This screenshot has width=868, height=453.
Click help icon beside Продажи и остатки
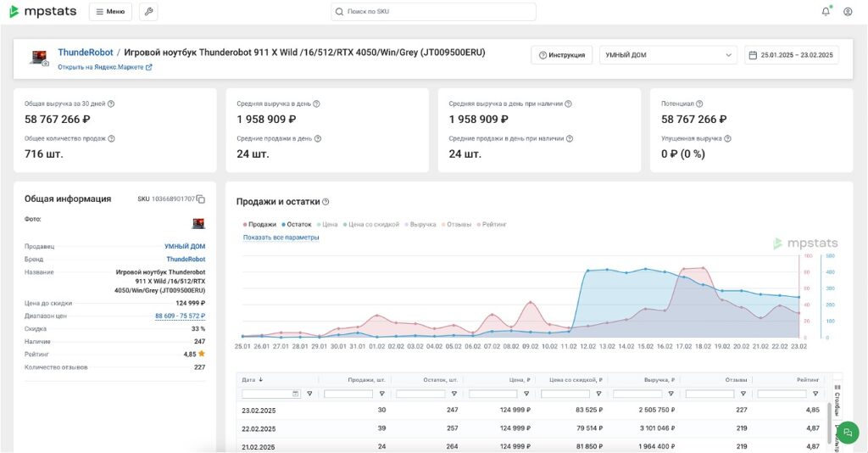pyautogui.click(x=326, y=202)
